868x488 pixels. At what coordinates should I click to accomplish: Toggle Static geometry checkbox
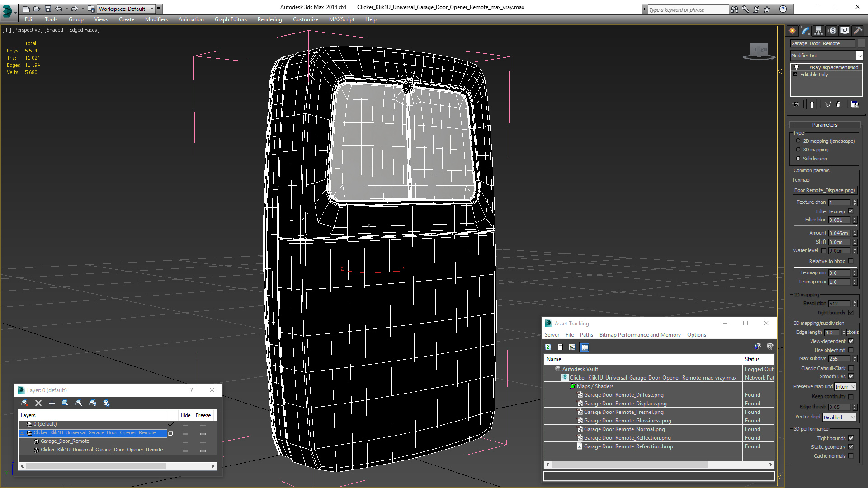[851, 447]
